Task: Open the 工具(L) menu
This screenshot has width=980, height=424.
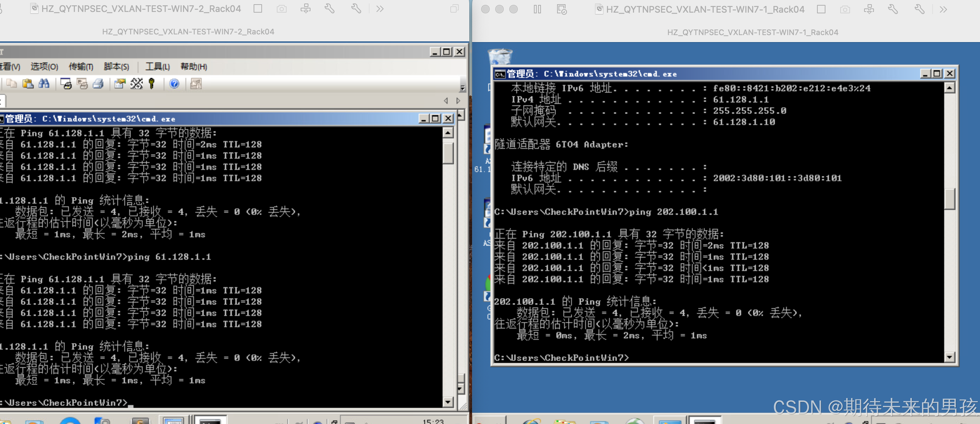Action: tap(157, 67)
